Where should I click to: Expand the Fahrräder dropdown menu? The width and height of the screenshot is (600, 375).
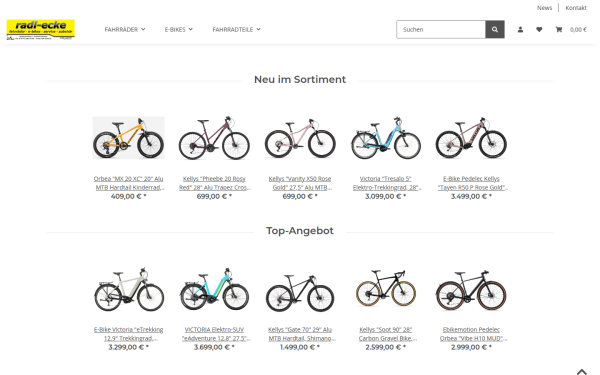125,29
